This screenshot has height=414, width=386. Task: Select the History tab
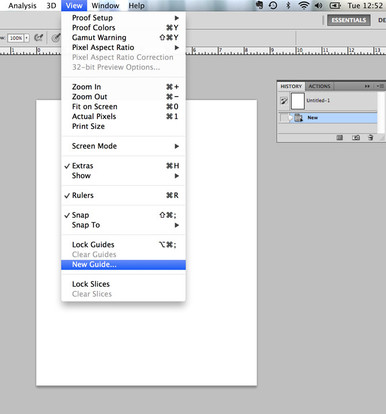pos(291,86)
